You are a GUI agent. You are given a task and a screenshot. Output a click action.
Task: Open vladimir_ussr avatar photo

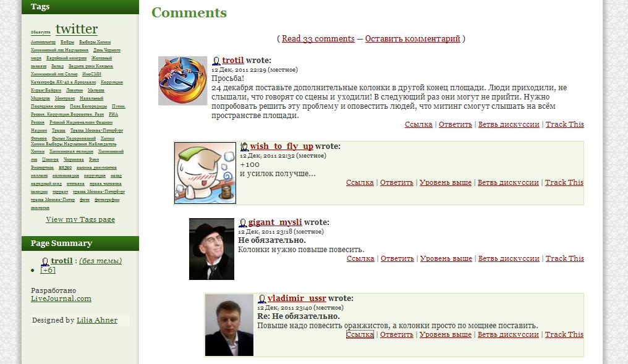[229, 325]
